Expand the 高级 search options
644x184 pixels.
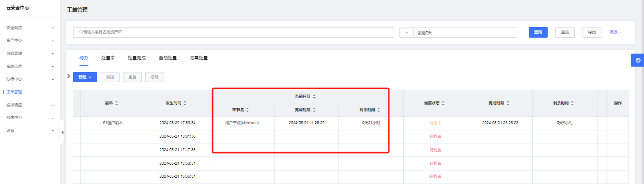pos(615,32)
